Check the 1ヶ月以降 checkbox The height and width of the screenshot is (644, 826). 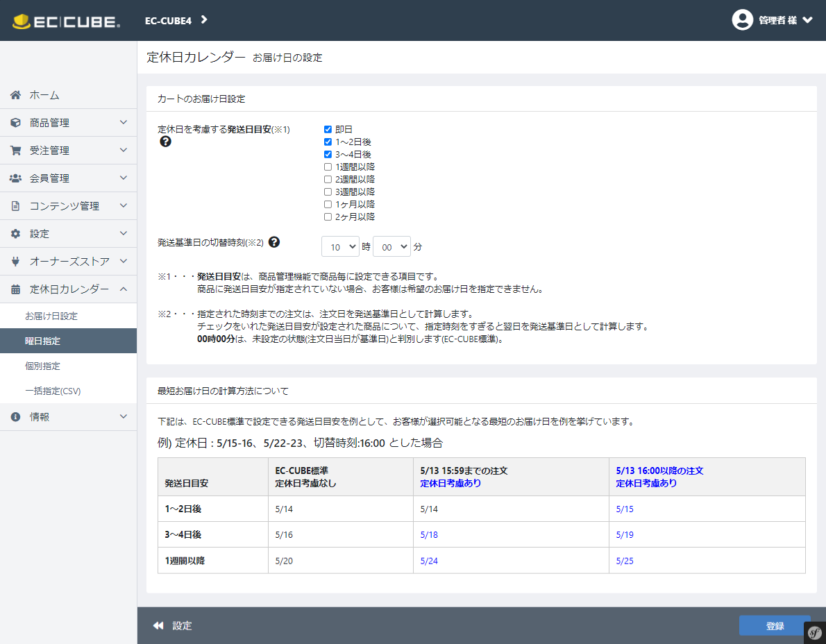click(x=328, y=204)
